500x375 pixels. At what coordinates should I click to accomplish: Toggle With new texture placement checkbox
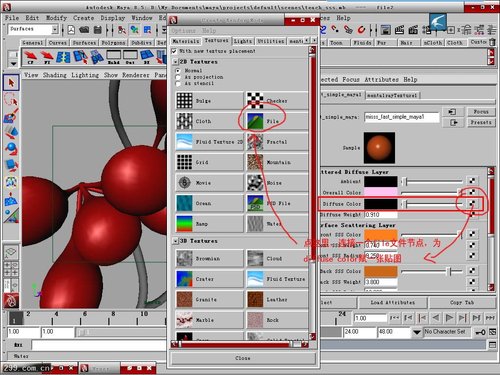[174, 51]
